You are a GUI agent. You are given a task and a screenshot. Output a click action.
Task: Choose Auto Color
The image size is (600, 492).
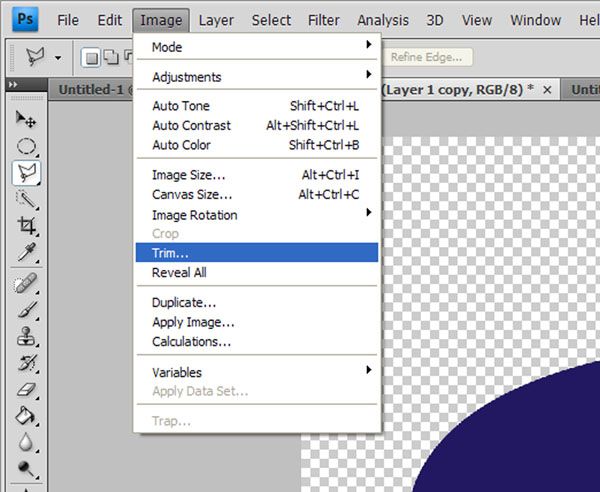[x=257, y=145]
